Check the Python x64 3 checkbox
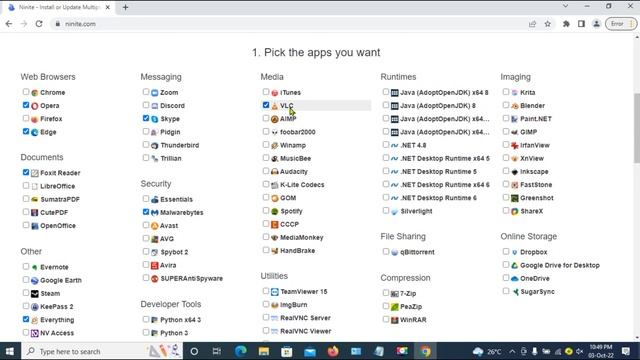 (146, 319)
